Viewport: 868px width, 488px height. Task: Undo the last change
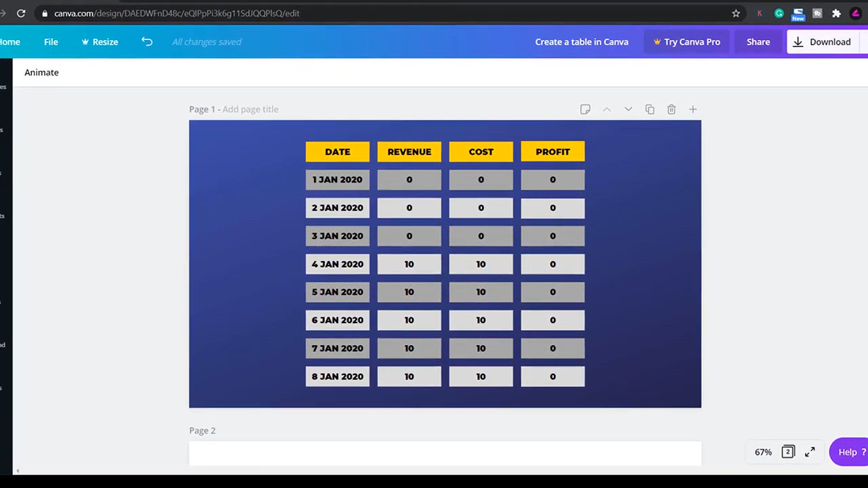click(x=147, y=42)
